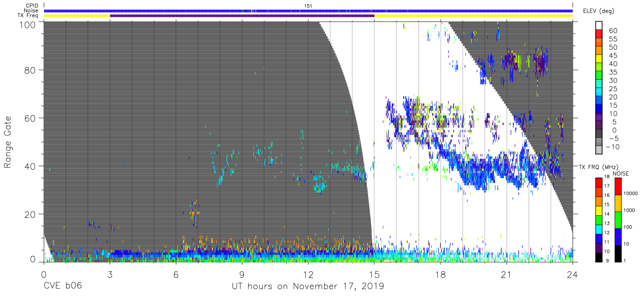
Task: Pick the yellow 40-45 ELEV colorbar segment
Action: [x=599, y=60]
